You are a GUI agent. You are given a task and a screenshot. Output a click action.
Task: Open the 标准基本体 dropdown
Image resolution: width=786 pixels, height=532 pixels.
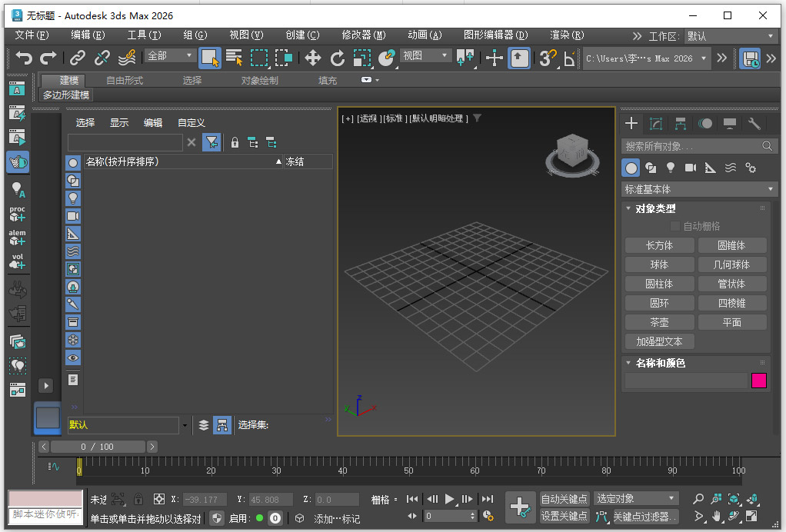[x=697, y=189]
